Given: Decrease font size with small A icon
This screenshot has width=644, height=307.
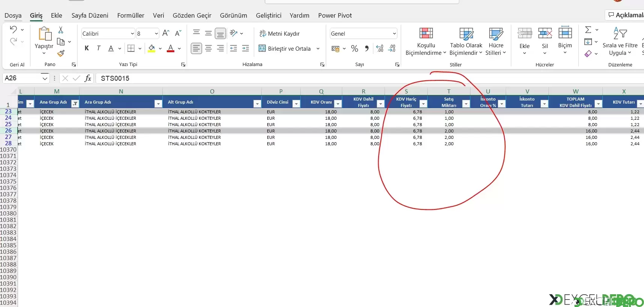Looking at the screenshot, I should point(178,33).
